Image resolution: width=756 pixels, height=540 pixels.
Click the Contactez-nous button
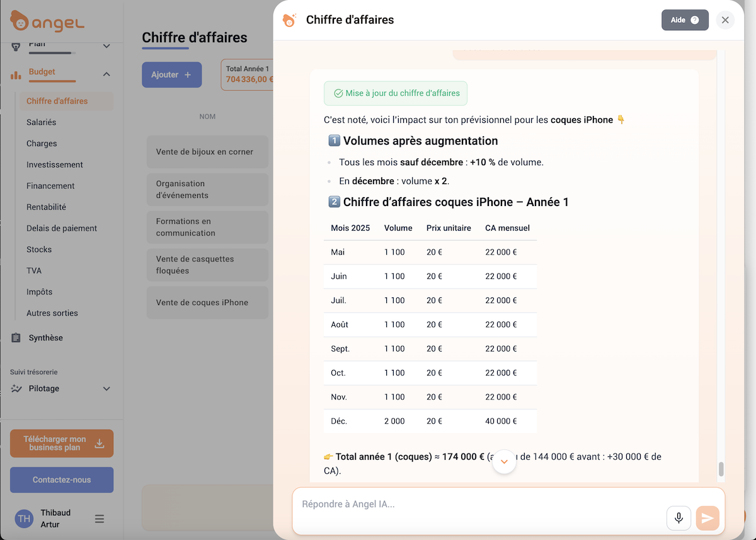pos(61,480)
